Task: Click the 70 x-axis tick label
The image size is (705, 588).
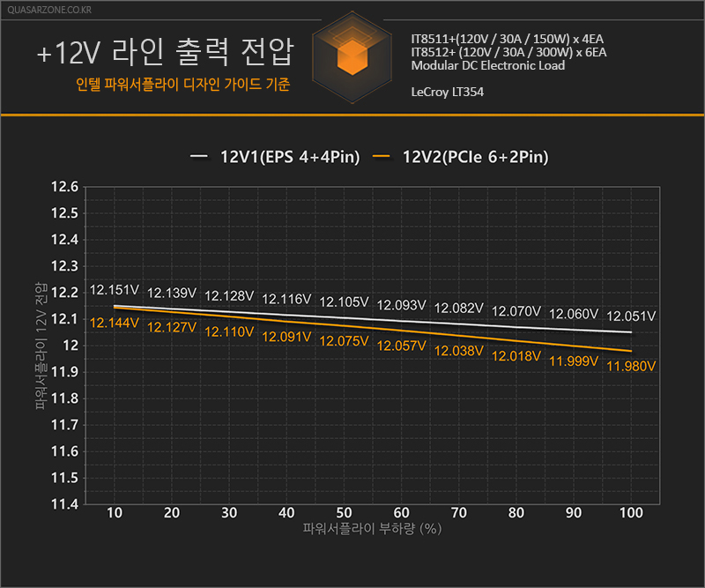Action: 458,513
